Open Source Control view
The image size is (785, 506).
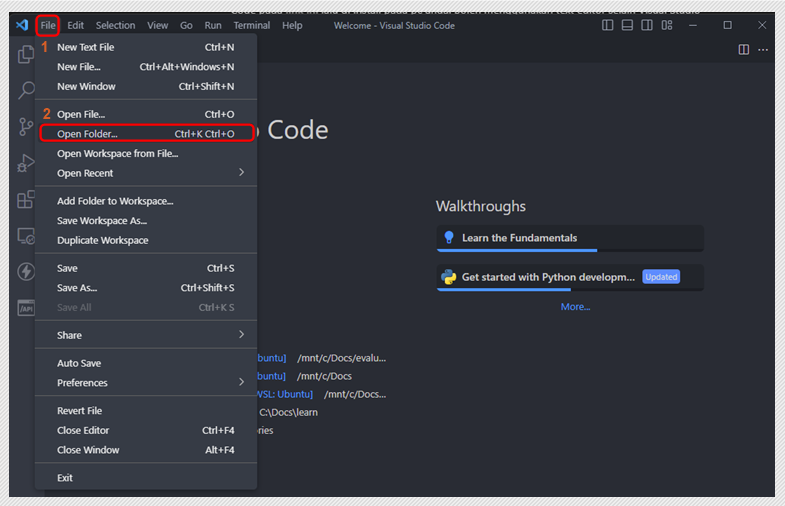click(26, 127)
